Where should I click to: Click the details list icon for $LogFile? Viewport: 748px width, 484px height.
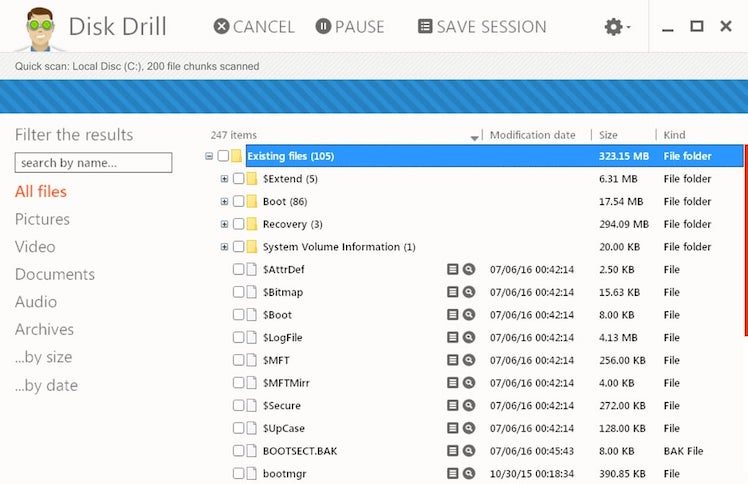pyautogui.click(x=453, y=338)
